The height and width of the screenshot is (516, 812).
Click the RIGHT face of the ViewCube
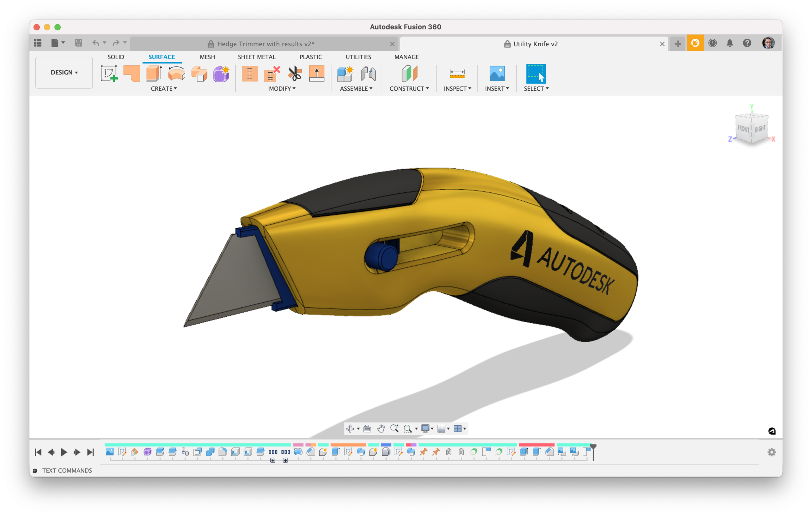760,129
